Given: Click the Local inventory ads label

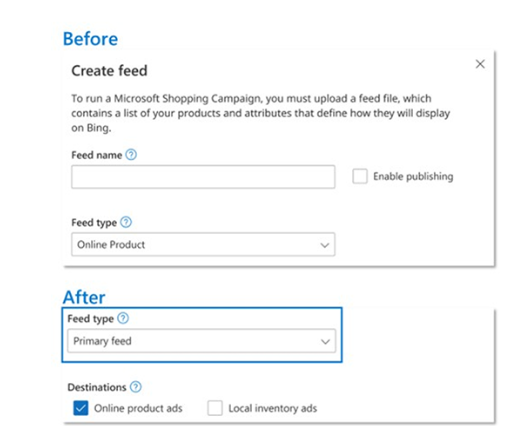Looking at the screenshot, I should [273, 408].
